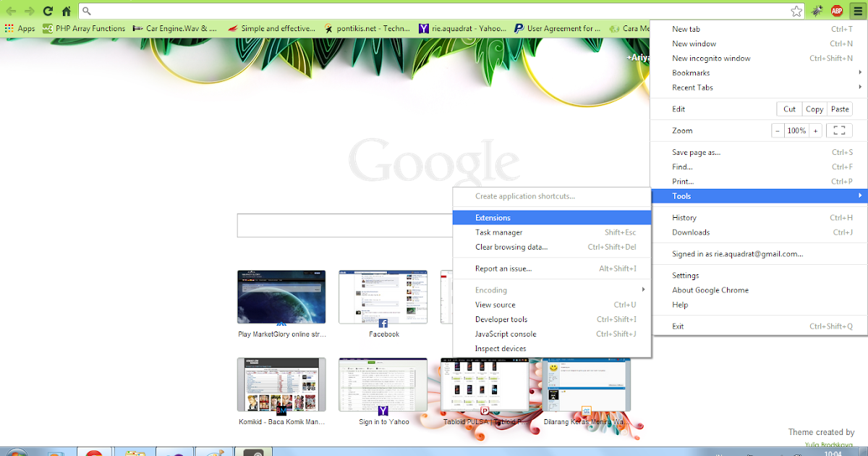This screenshot has width=868, height=456.
Task: Select Help in the Chrome menu
Action: click(x=758, y=305)
